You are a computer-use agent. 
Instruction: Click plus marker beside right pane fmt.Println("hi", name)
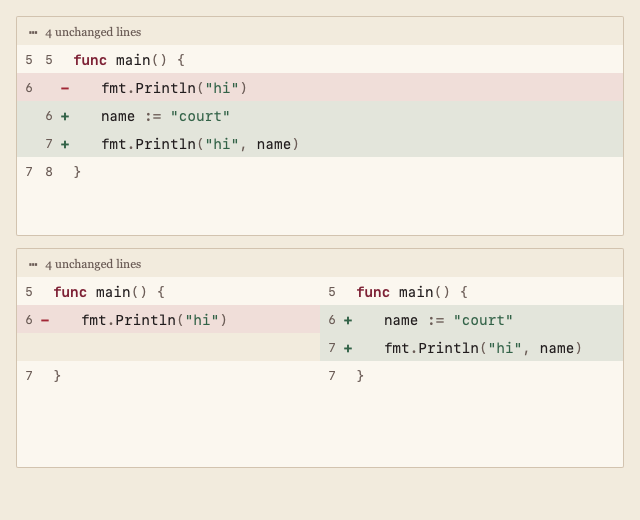(348, 348)
